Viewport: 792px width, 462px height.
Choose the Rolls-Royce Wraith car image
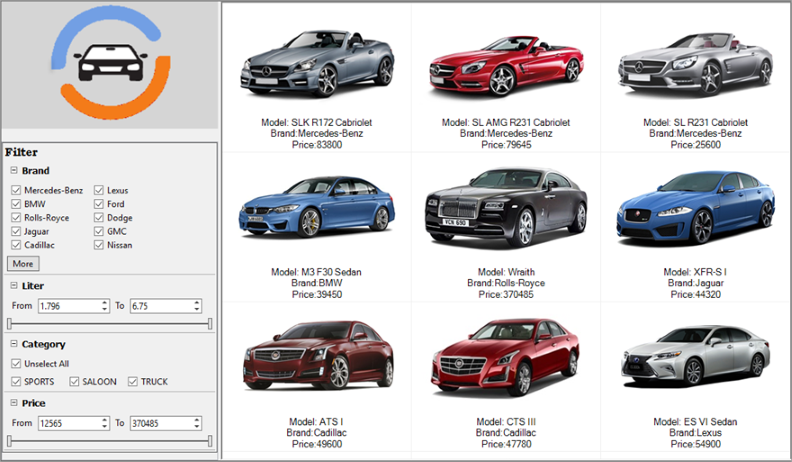(x=505, y=212)
